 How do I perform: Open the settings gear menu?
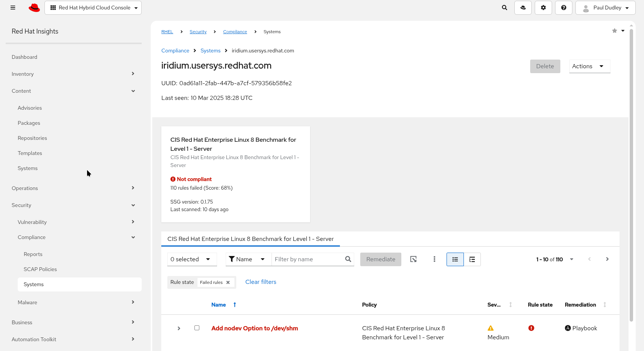coord(543,8)
